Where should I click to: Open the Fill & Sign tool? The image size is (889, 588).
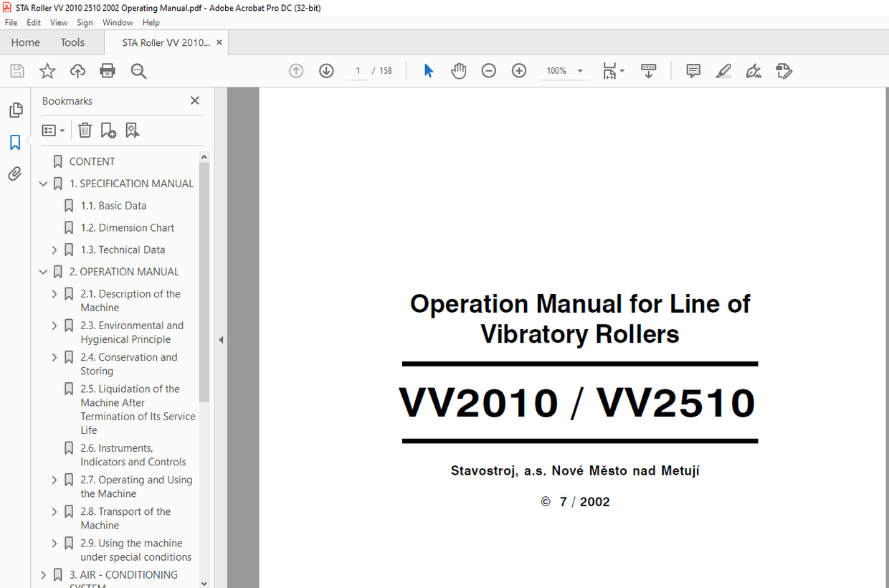[x=753, y=70]
